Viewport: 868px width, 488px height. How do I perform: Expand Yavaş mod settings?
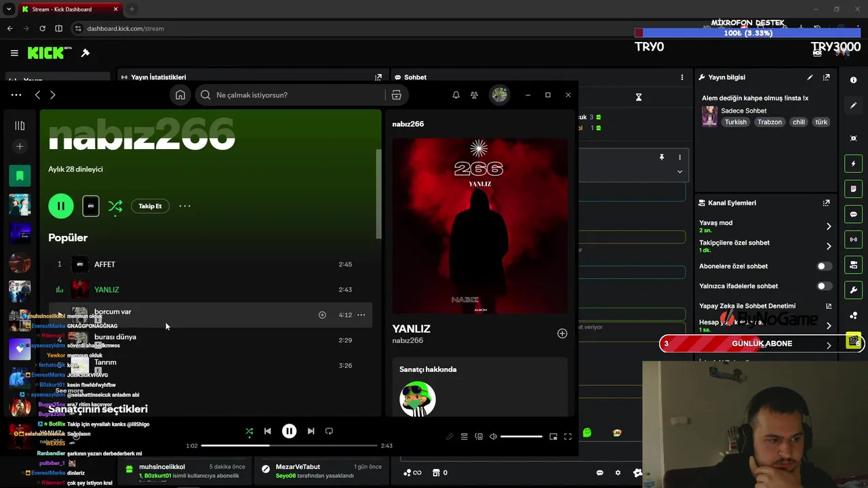828,226
